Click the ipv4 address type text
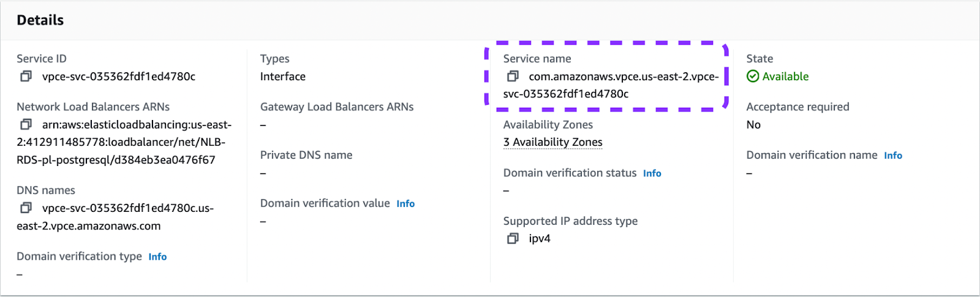The image size is (980, 297). [x=540, y=239]
